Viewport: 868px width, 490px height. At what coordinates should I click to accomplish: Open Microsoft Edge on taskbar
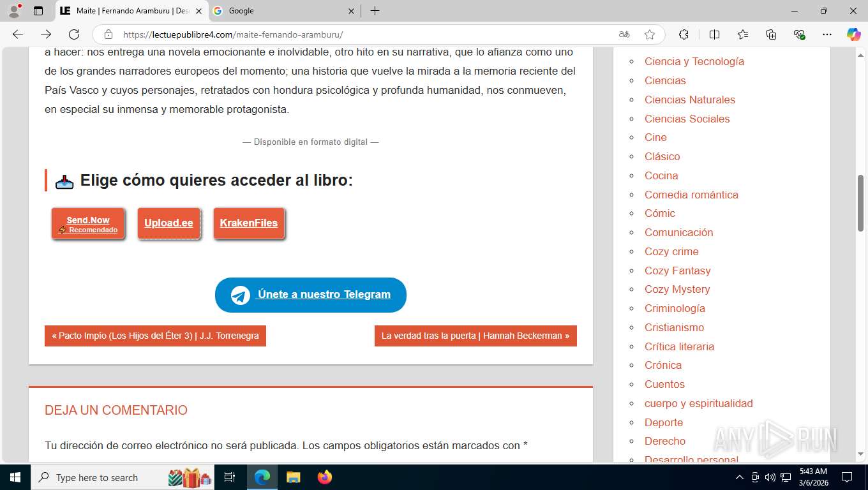click(262, 477)
